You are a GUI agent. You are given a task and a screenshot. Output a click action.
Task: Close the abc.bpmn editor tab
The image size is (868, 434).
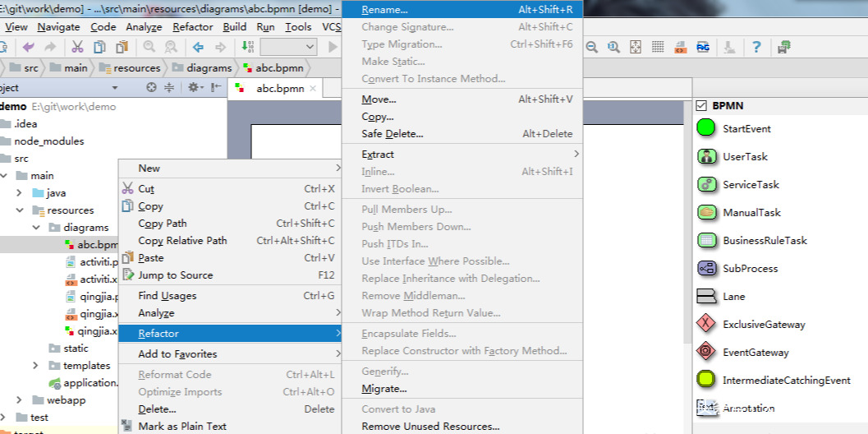point(315,89)
